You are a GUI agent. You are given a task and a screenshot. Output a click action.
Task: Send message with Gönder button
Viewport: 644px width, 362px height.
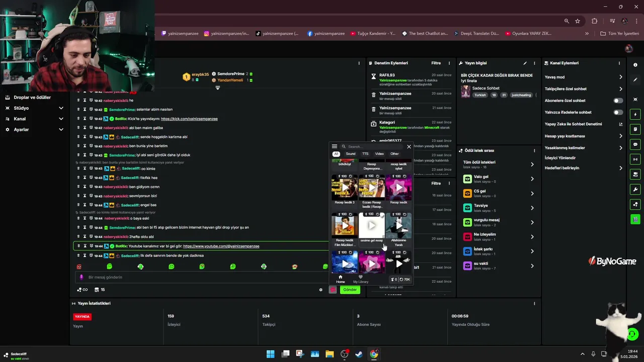350,290
